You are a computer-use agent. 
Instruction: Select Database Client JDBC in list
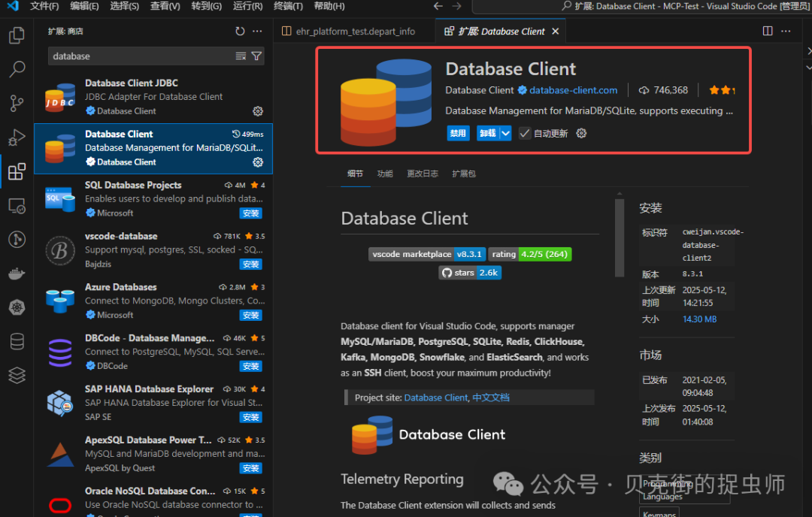pos(153,97)
